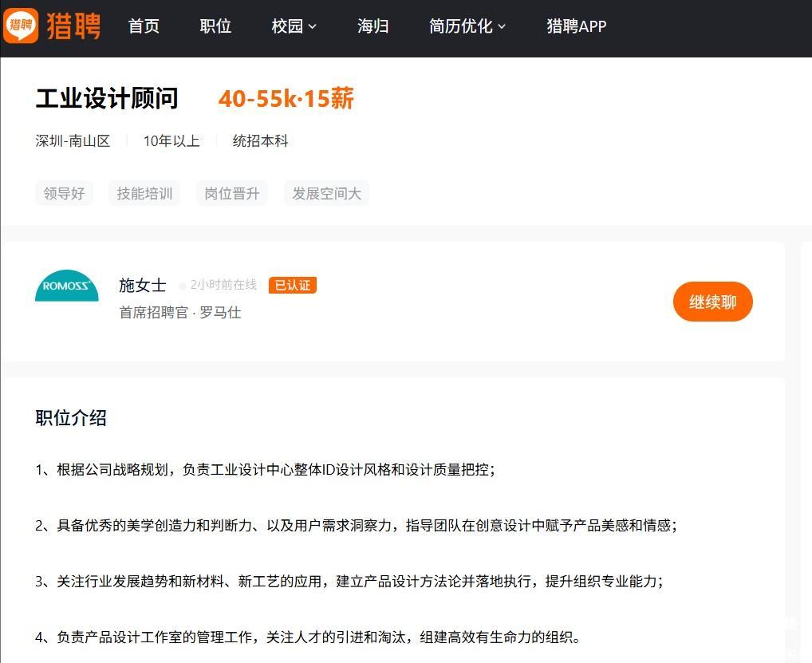812x663 pixels.
Task: Click the ROMOSS company logo
Action: point(67,286)
